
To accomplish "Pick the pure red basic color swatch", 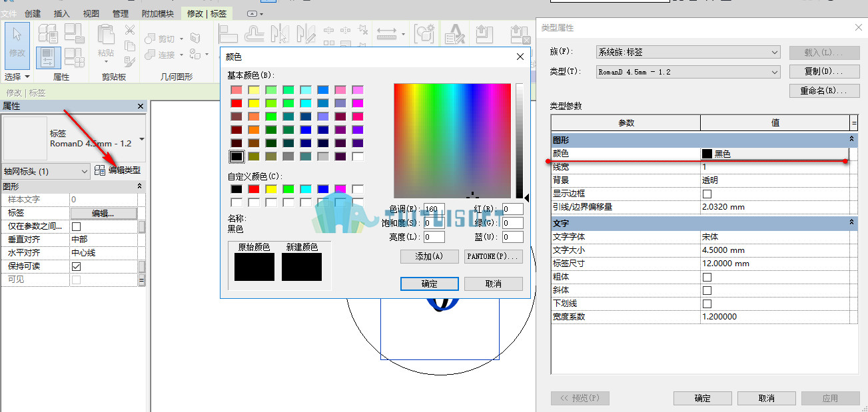I will point(236,103).
